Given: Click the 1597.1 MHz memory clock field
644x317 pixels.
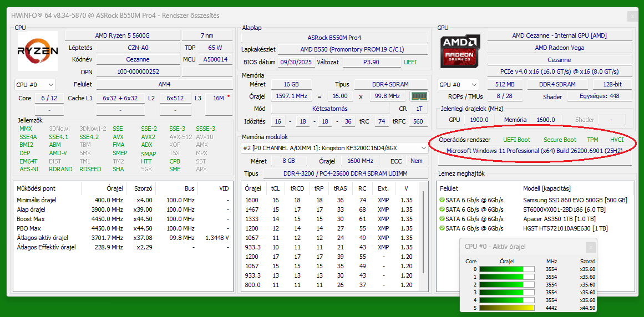Looking at the screenshot, I should [291, 96].
